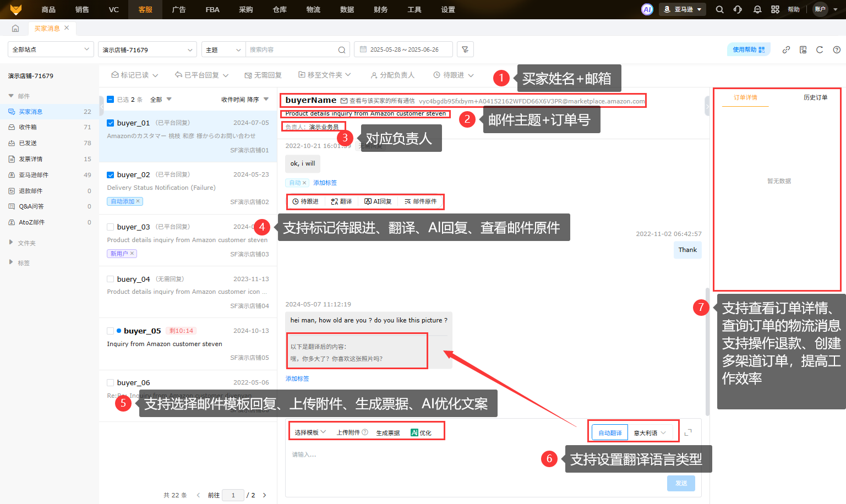Open the 意大利语 translation language dropdown

(x=650, y=433)
